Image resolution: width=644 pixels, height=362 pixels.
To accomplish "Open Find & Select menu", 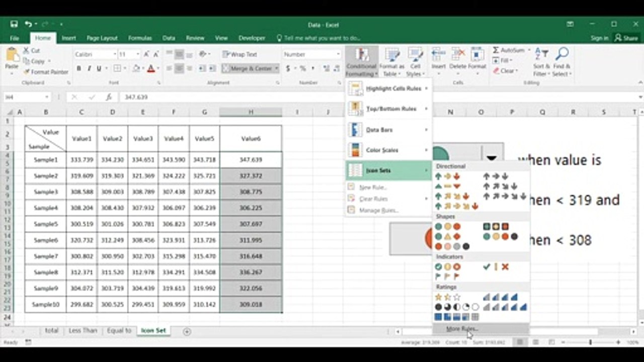I will (562, 62).
